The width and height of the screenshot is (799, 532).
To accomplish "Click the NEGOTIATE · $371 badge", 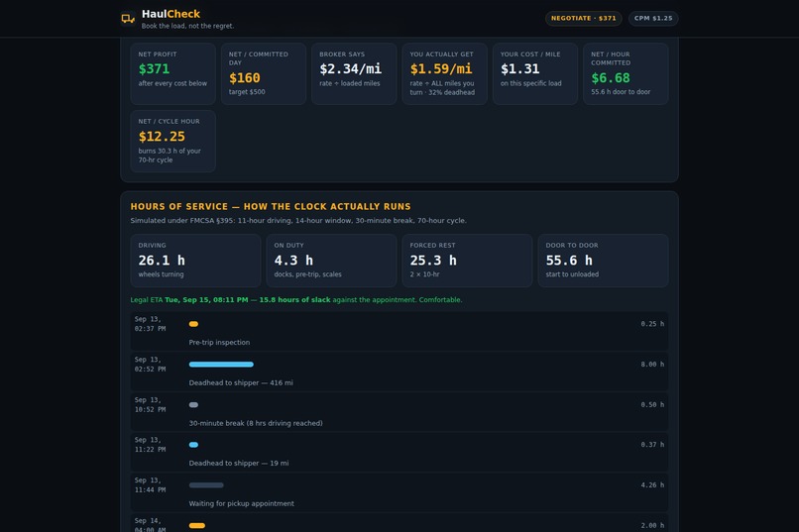I will 584,18.
